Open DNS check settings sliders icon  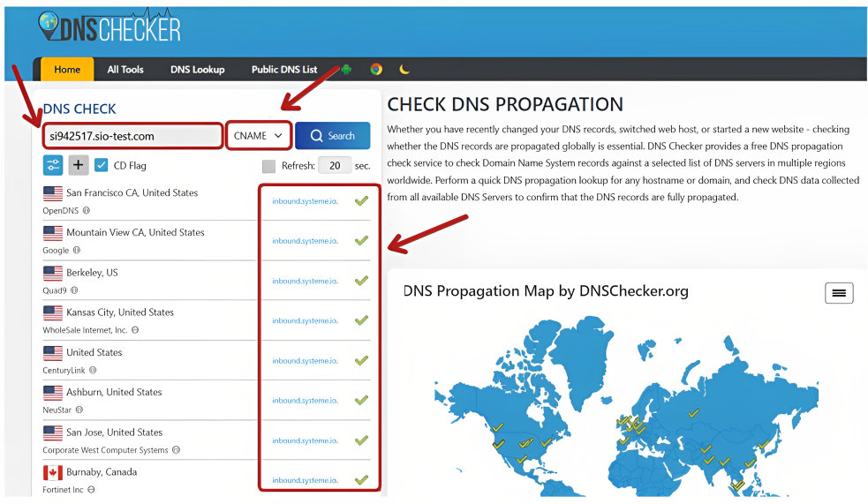pyautogui.click(x=53, y=165)
